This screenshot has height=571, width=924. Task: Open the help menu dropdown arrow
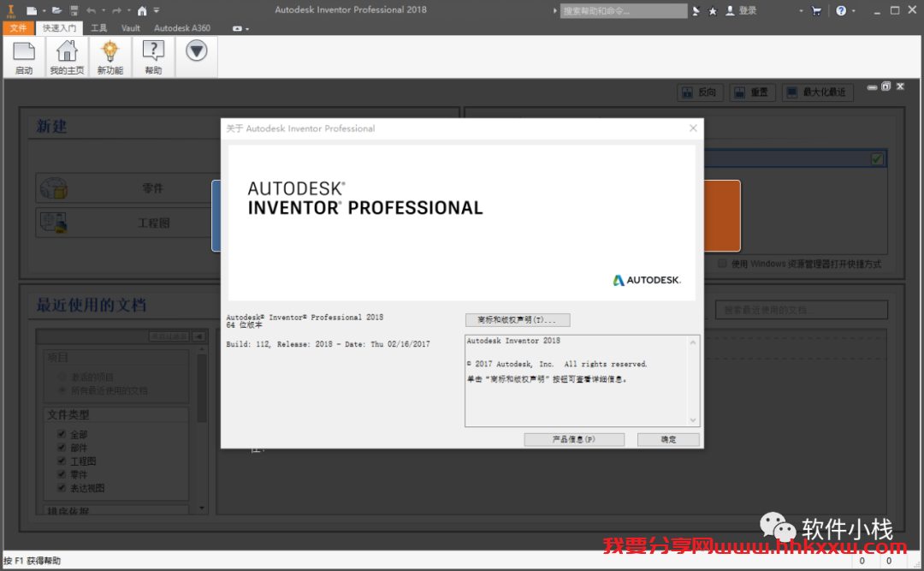(853, 10)
